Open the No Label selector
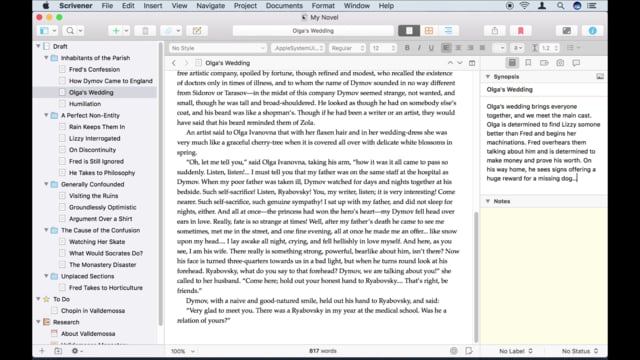Image resolution: width=640 pixels, height=360 pixels. click(516, 351)
